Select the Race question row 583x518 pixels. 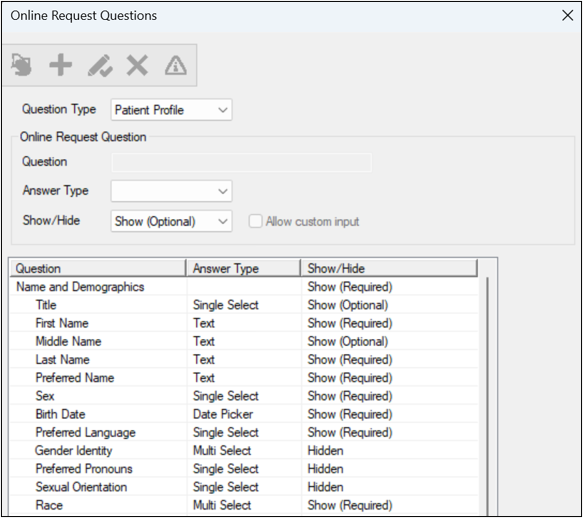click(x=244, y=505)
